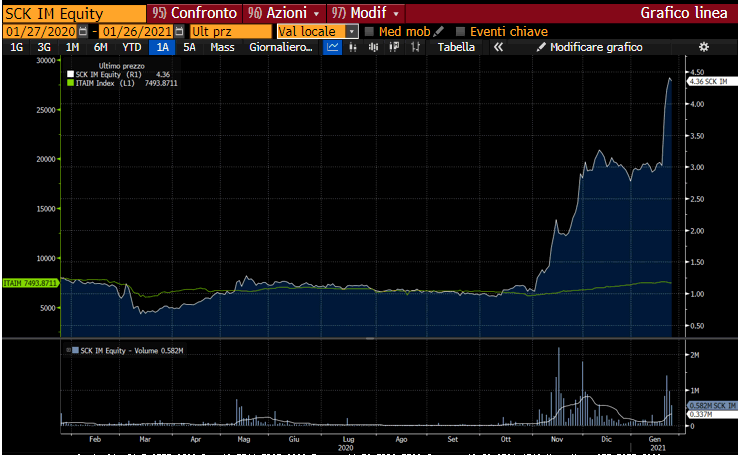Toggle the 1A one-year range button
Viewport: 739px width, 455px height.
[162, 47]
